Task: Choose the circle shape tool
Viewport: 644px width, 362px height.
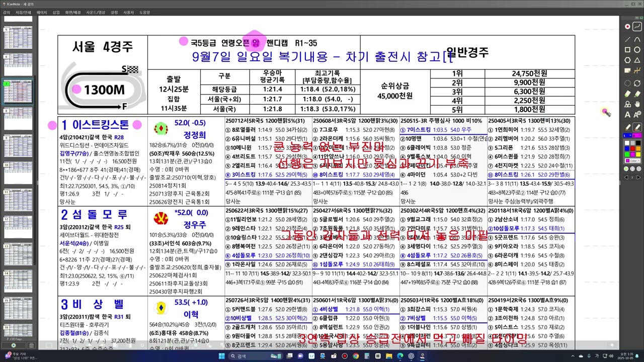Action: pyautogui.click(x=637, y=49)
